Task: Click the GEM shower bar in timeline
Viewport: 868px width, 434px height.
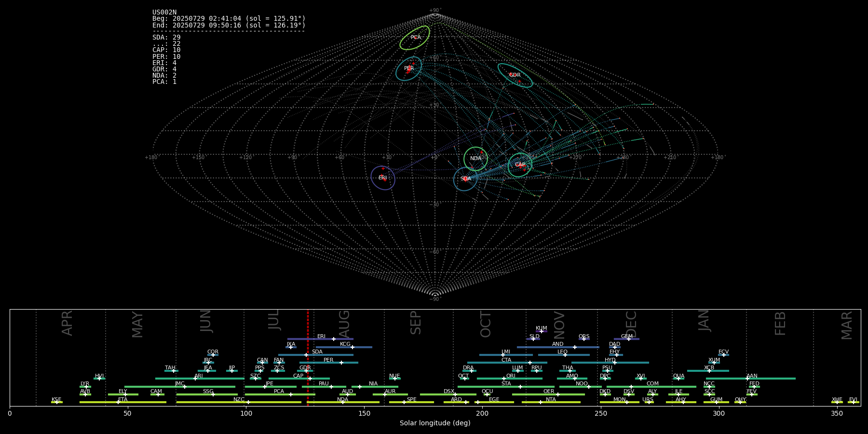Action: click(x=626, y=339)
